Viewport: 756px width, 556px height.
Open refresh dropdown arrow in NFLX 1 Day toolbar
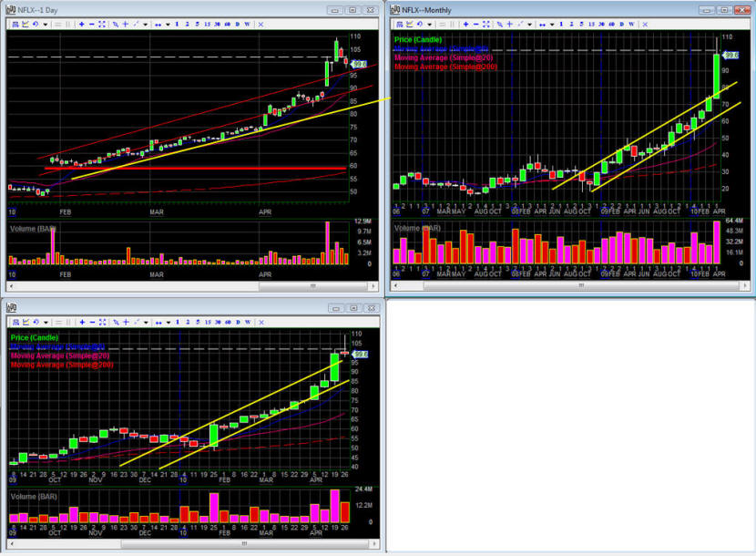[46, 24]
